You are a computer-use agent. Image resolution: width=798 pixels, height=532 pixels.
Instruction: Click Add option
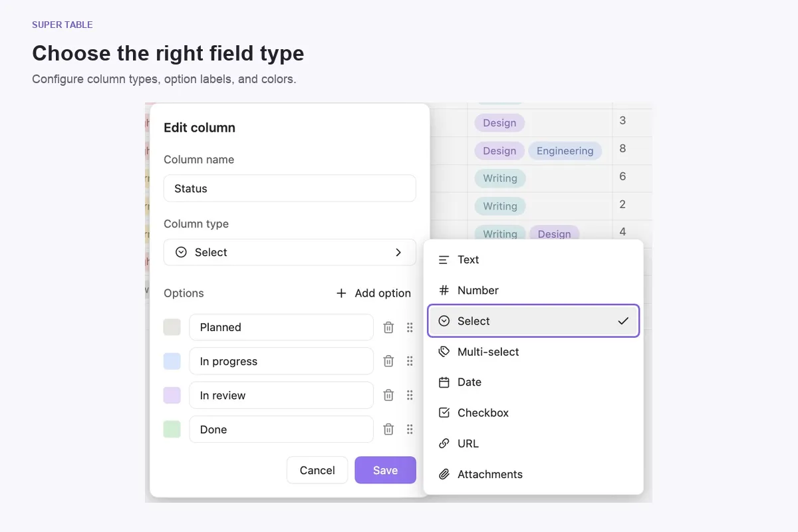374,293
